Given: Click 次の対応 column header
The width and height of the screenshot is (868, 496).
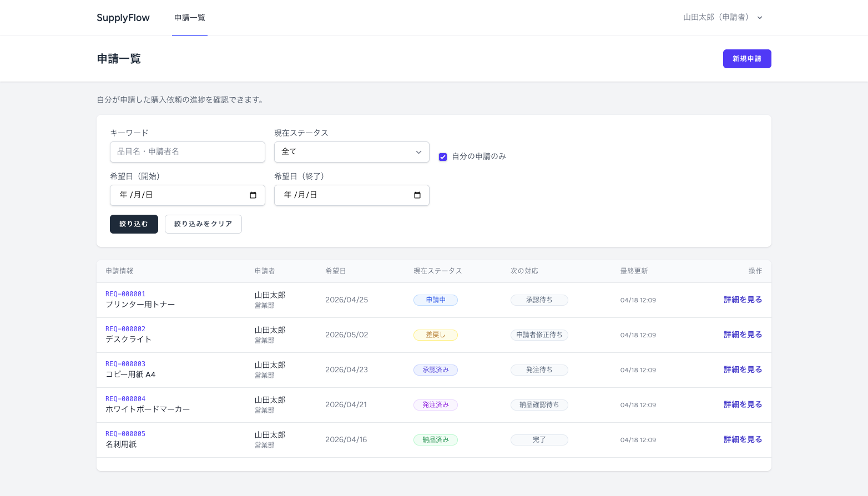Looking at the screenshot, I should click(524, 271).
